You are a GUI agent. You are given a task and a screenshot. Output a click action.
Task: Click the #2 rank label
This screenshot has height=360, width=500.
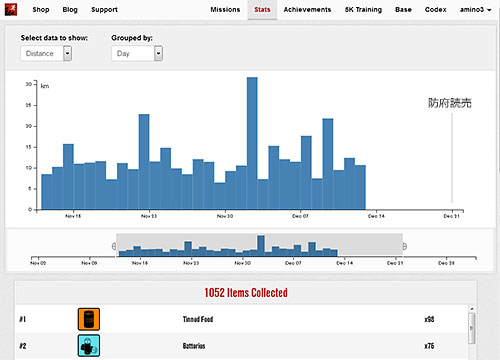pyautogui.click(x=23, y=346)
